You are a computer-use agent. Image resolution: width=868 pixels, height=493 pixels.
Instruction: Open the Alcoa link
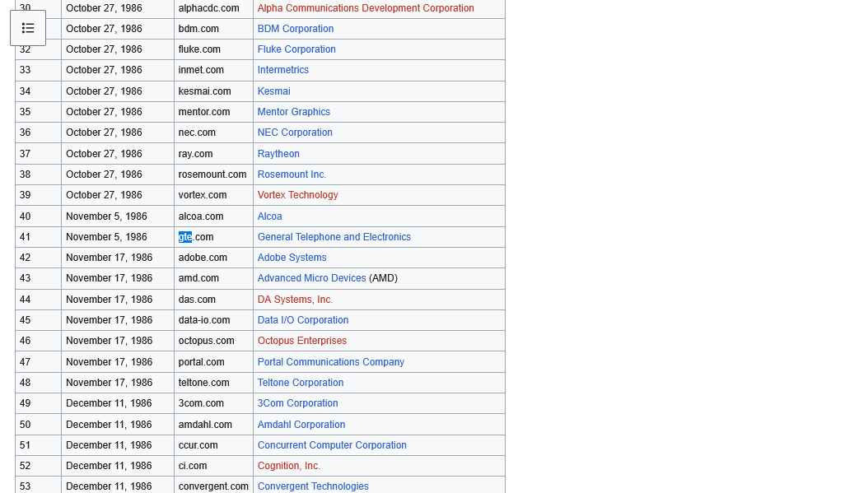coord(269,216)
